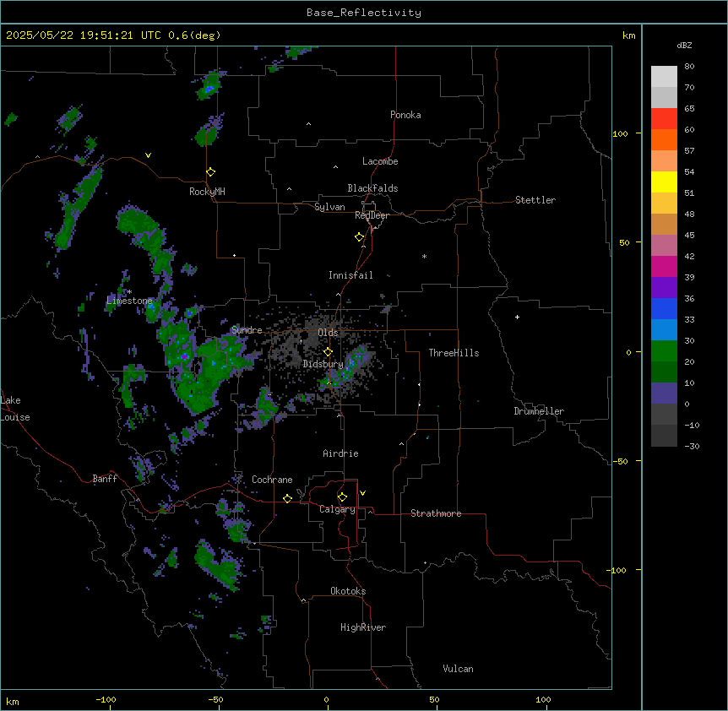Click the Banff label
This screenshot has width=728, height=711.
point(105,479)
